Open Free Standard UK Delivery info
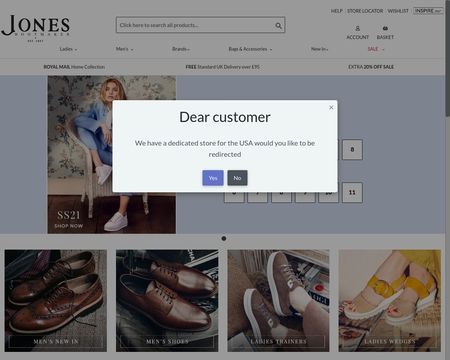Screen dimensions: 450x360 [x=222, y=67]
